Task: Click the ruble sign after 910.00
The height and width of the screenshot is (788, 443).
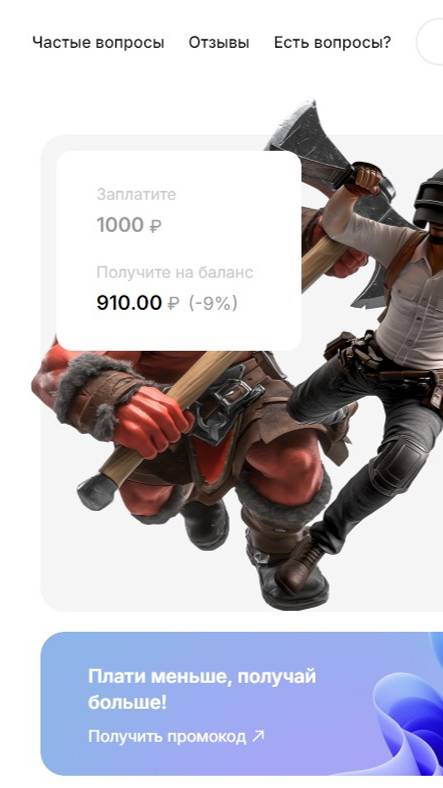Action: tap(173, 304)
